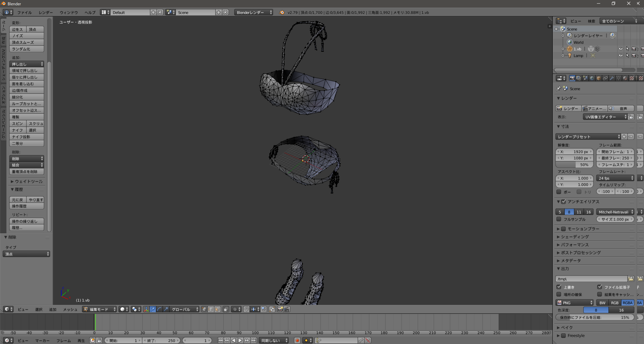Toggle visibility eye for Lamp object

(621, 56)
